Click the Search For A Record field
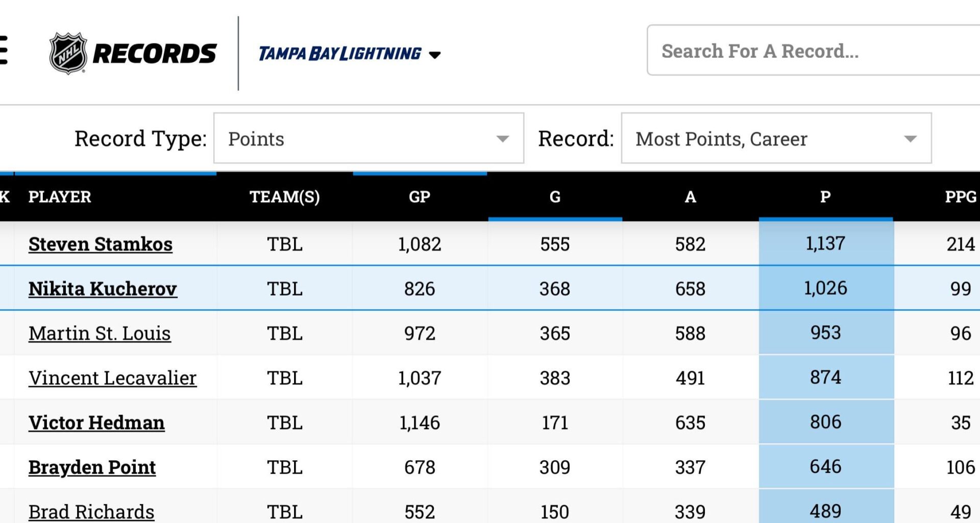Image resolution: width=980 pixels, height=523 pixels. 812,51
